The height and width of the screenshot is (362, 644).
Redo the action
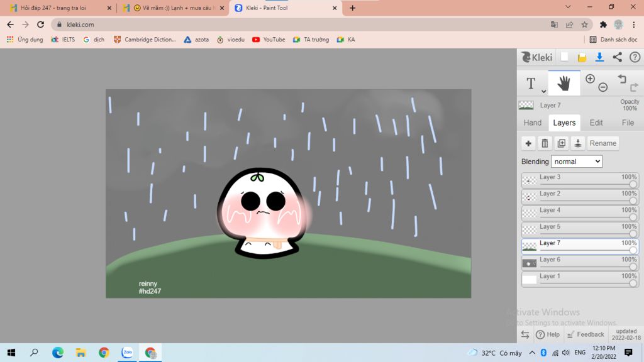(634, 87)
